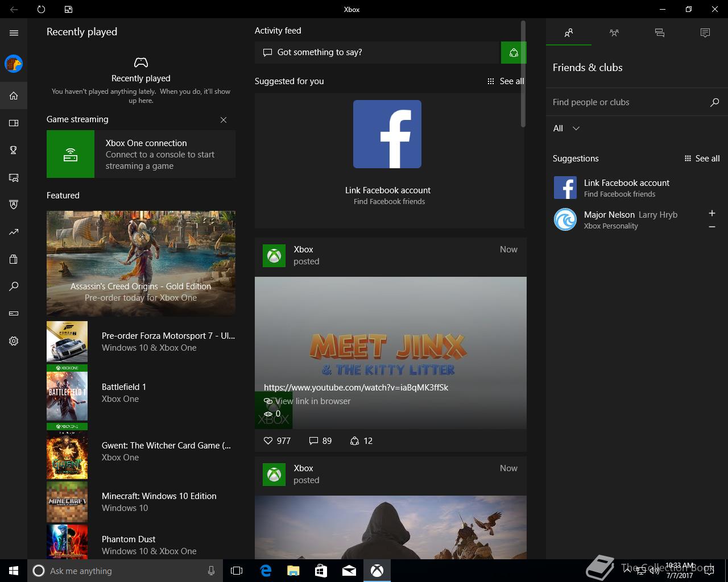Viewport: 728px width, 582px height.
Task: Expand the All filter dropdown
Action: tap(566, 128)
